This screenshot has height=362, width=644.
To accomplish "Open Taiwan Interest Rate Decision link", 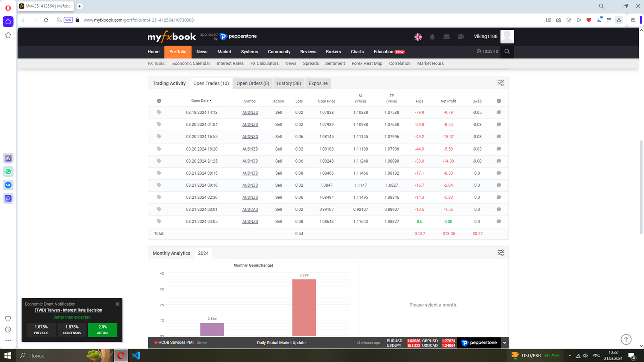I will [x=68, y=310].
